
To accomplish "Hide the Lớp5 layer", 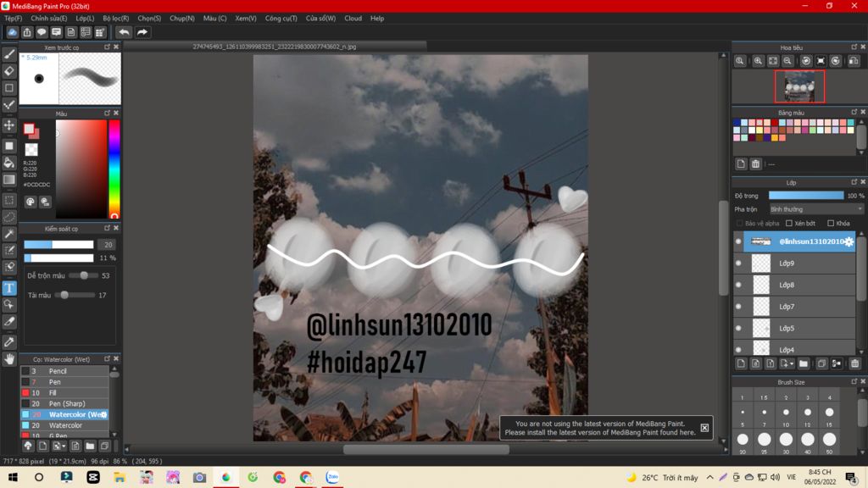I will coord(738,328).
